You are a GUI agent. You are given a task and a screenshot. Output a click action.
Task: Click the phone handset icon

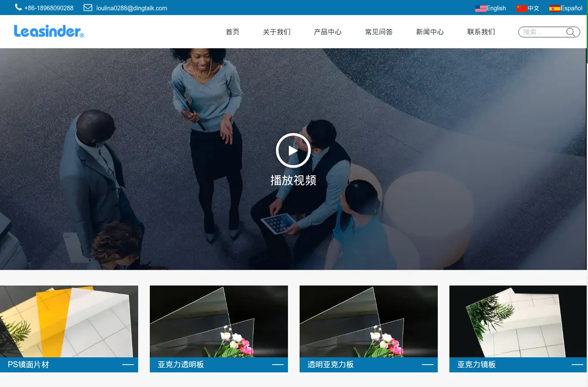19,7
